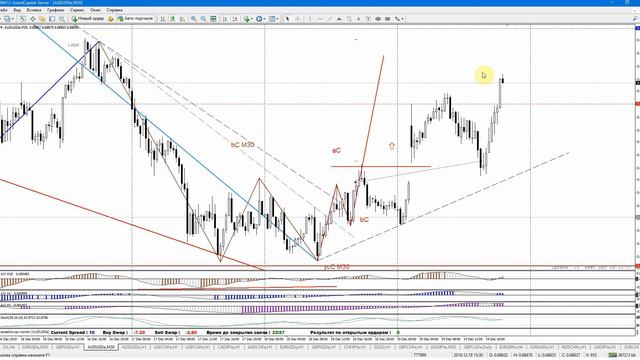Expand the Templates dropdown arrow
640x360 pixels.
tap(278, 19)
